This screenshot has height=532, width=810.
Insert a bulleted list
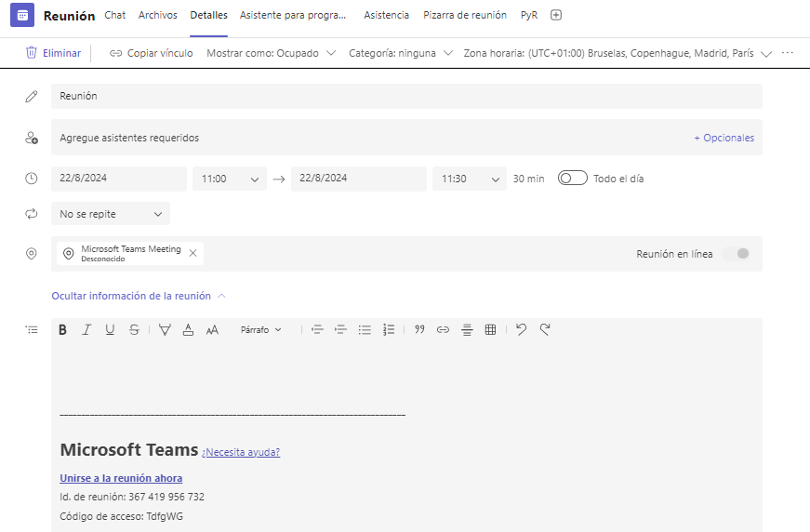[x=365, y=329]
